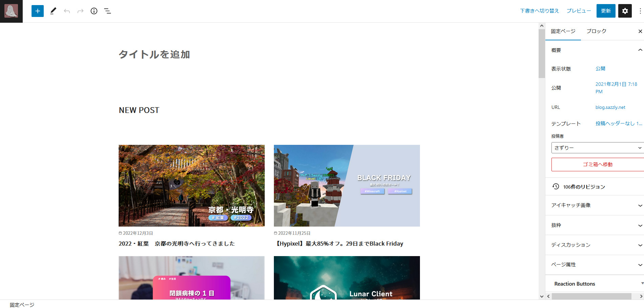Open 106件のリビジョン revisions
The height and width of the screenshot is (308, 644).
click(x=584, y=187)
